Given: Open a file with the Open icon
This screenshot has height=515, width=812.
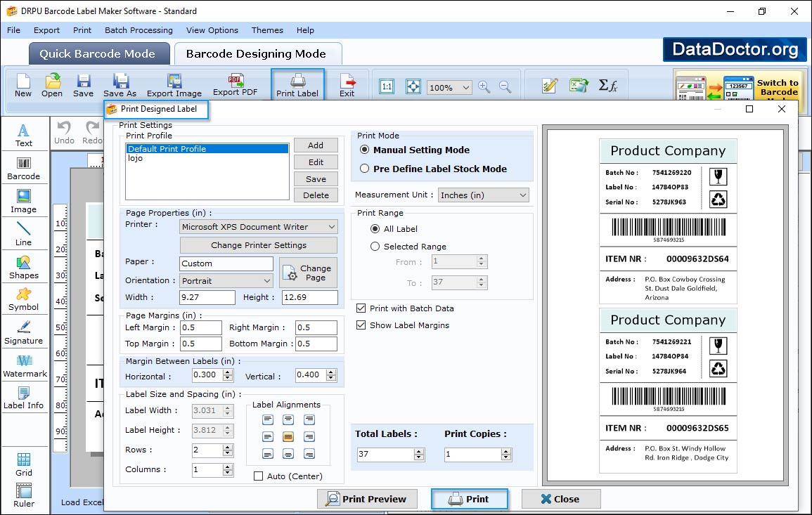Looking at the screenshot, I should tap(52, 86).
